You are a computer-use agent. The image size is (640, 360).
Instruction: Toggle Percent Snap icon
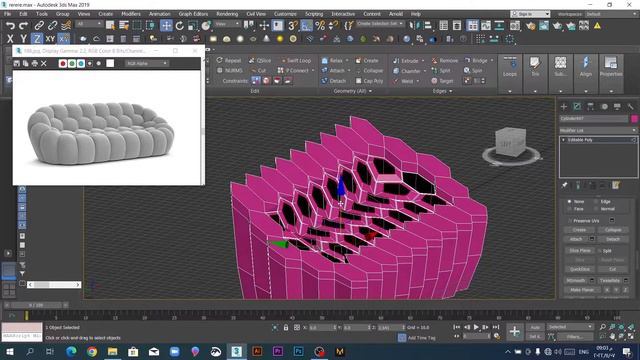tap(320, 26)
